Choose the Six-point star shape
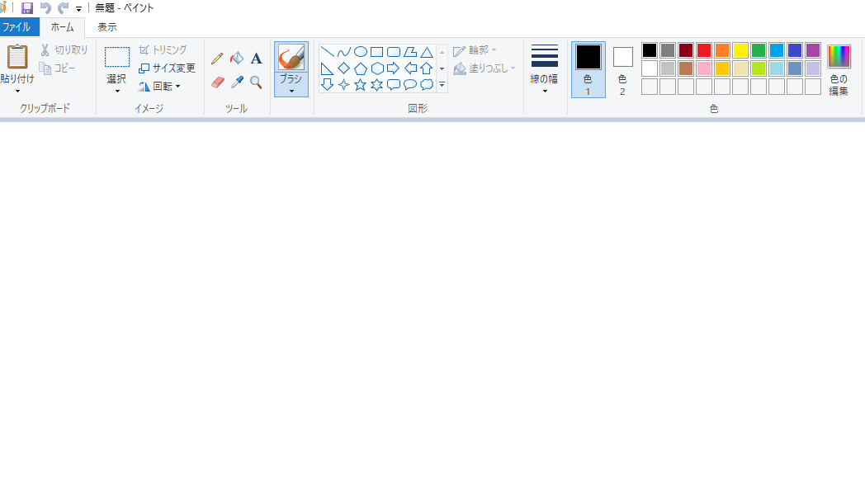Image resolution: width=865 pixels, height=504 pixels. pos(376,84)
